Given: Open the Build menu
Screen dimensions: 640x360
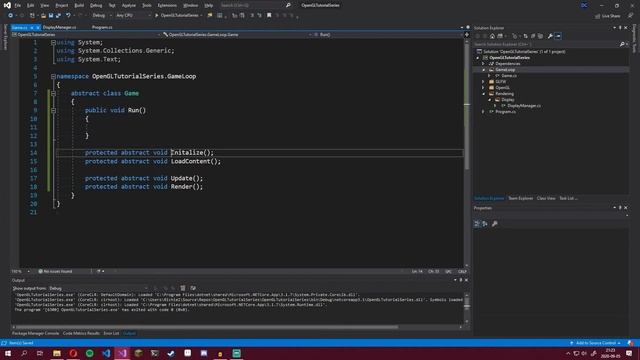Looking at the screenshot, I should coord(79,5).
